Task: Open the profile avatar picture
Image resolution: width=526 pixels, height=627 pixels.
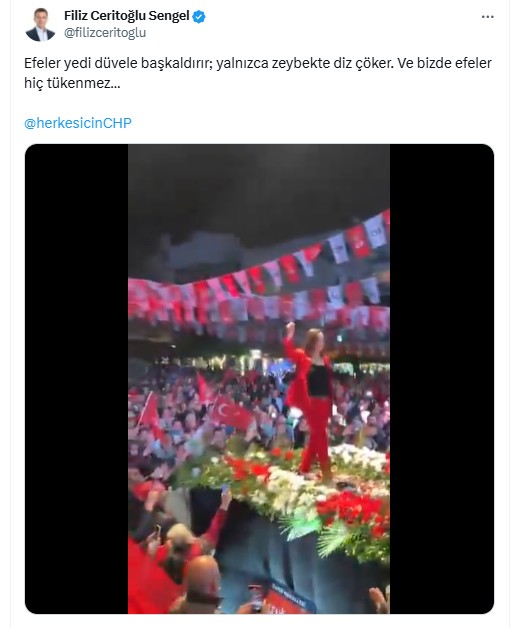Action: 40,24
